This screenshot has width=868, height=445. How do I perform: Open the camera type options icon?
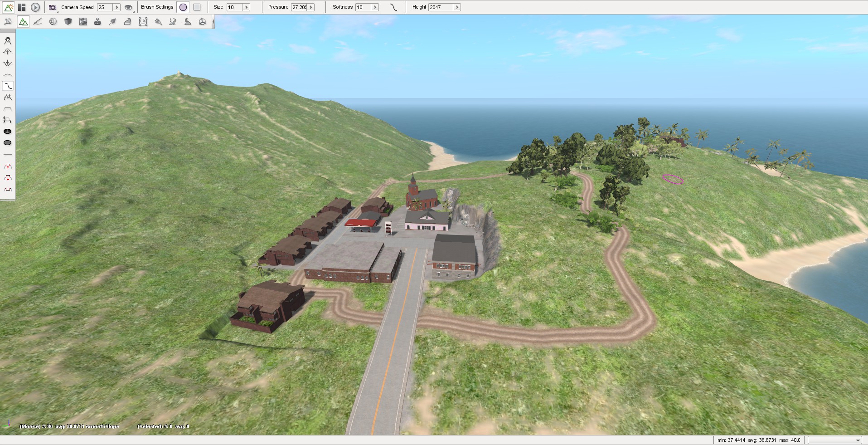click(53, 7)
